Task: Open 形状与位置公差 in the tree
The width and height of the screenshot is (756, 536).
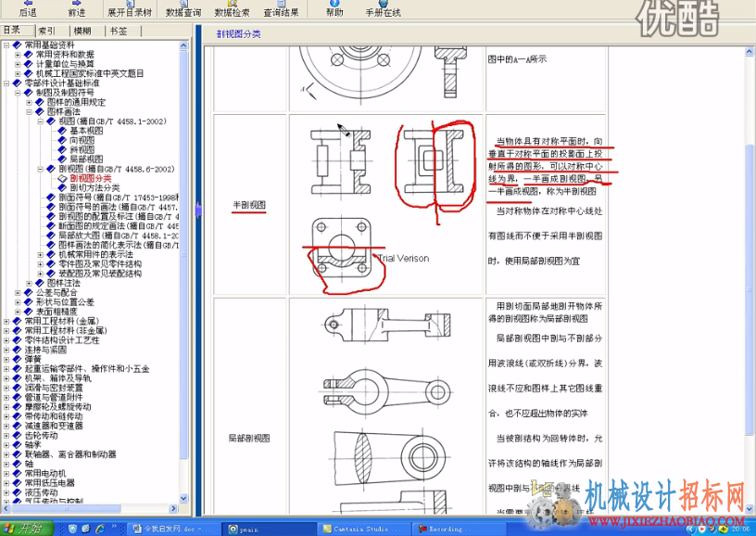Action: pyautogui.click(x=65, y=302)
